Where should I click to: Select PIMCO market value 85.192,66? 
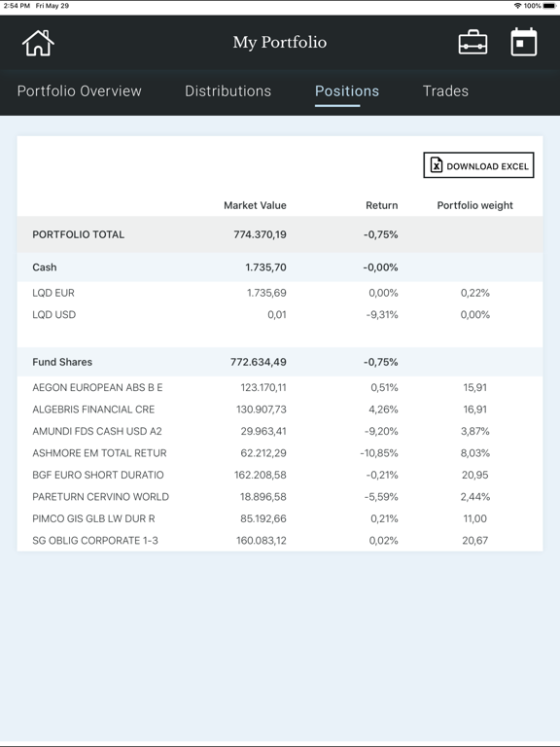(263, 518)
